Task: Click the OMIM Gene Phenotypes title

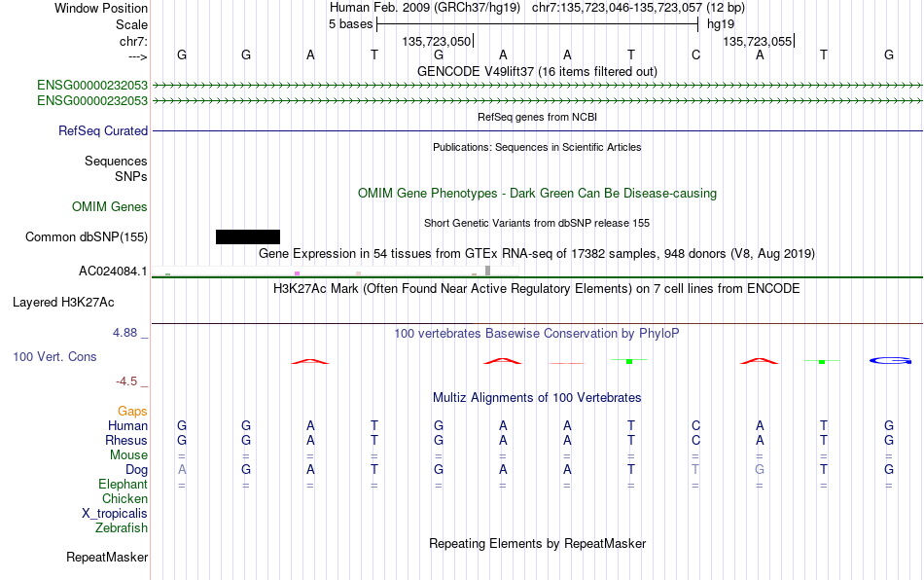Action: 538,194
